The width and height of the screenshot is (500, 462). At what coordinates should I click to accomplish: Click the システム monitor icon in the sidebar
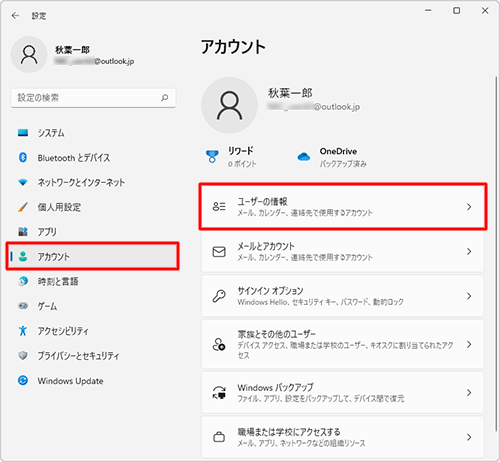23,133
